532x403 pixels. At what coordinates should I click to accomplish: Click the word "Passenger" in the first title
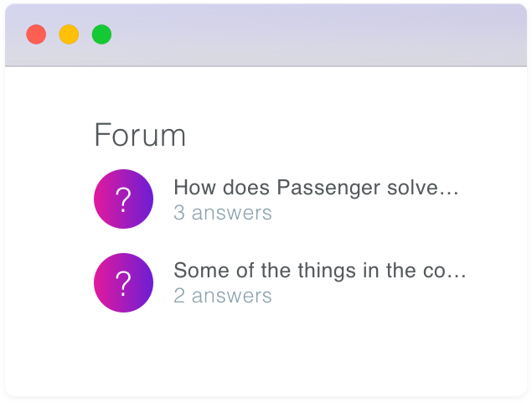click(328, 189)
